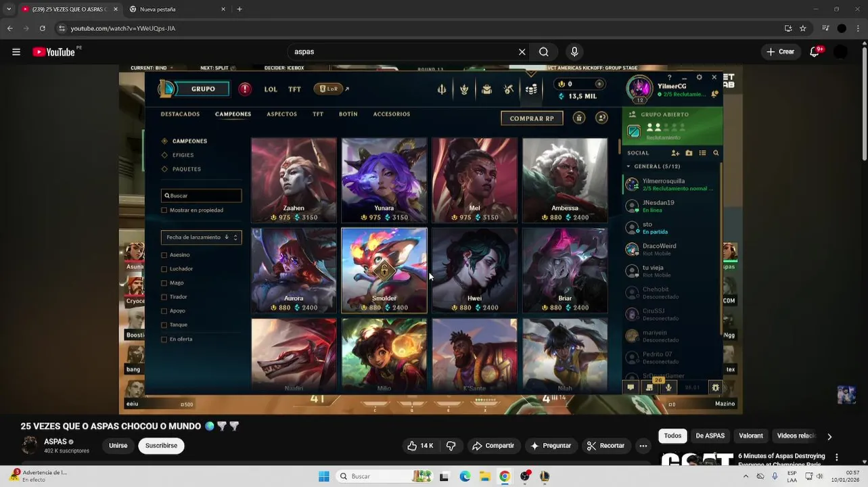The height and width of the screenshot is (487, 868).
Task: Check the Asesino filter
Action: coord(164,255)
